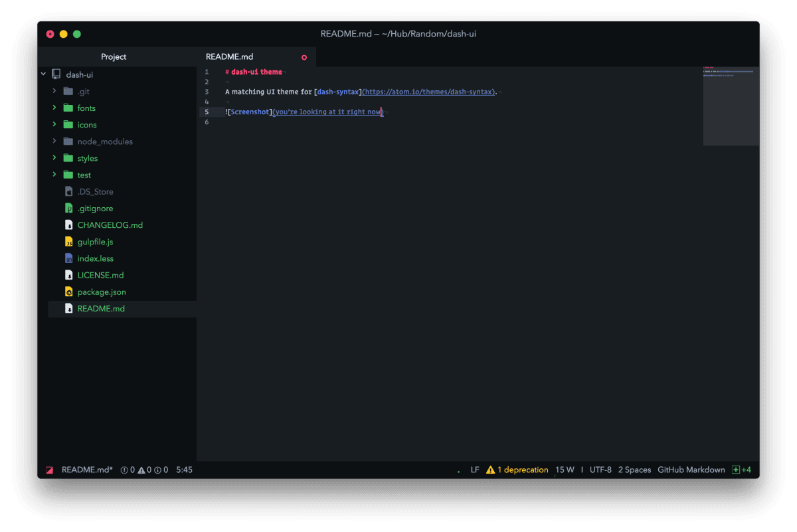Open the info count icon in status bar
Screen dimensions: 797x532
point(159,470)
